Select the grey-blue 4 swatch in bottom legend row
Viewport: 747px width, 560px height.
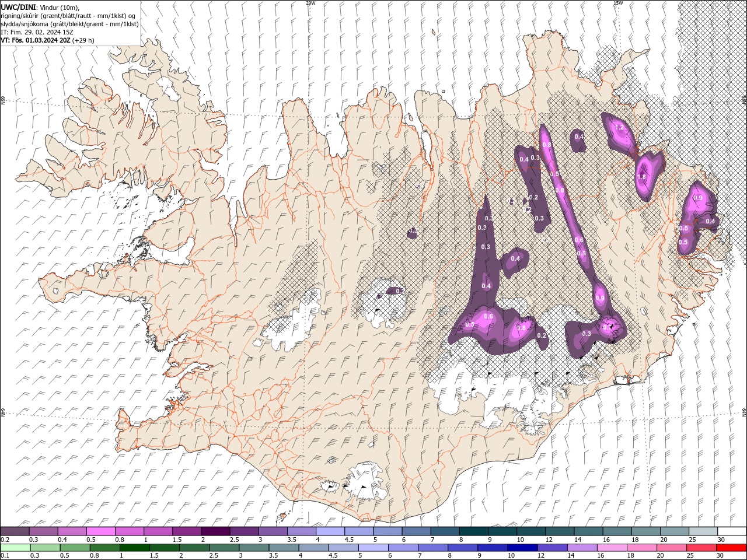tap(313, 548)
